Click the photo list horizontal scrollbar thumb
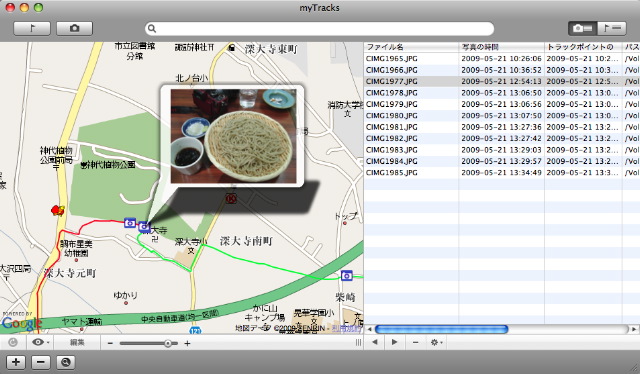Viewport: 640px width, 374px height. (441, 329)
